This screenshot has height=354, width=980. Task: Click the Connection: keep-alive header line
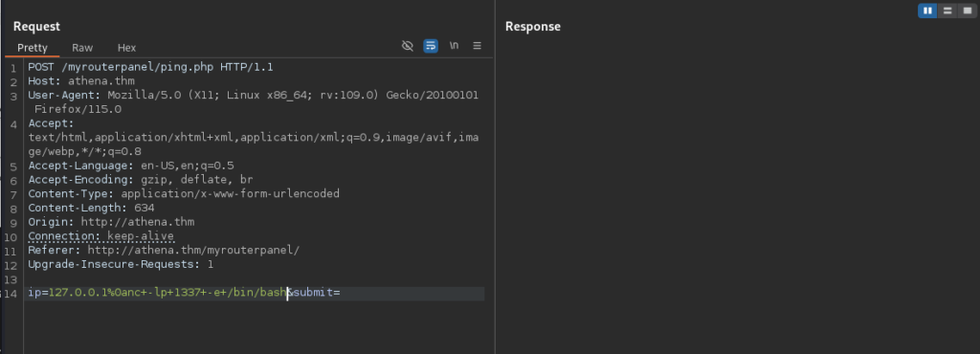(101, 236)
